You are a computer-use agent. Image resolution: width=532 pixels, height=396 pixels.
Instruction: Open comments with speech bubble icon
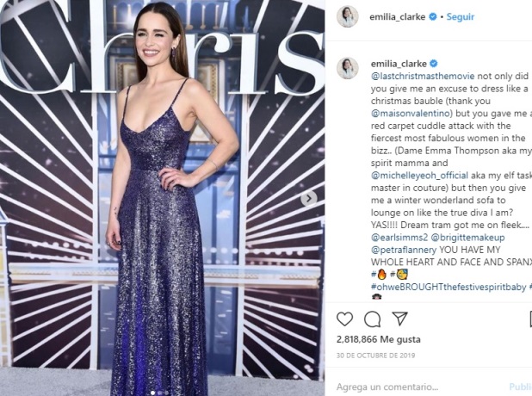click(x=373, y=319)
